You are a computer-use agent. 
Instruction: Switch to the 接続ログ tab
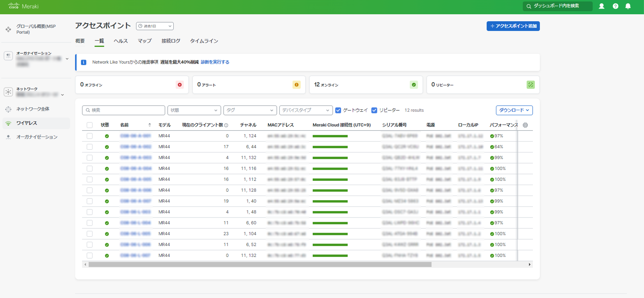point(171,41)
